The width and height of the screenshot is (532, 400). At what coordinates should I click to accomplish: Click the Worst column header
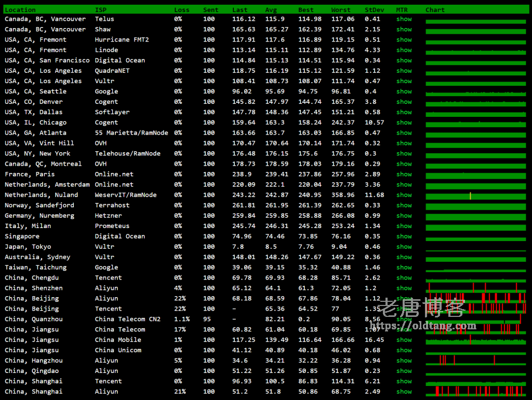pyautogui.click(x=341, y=10)
